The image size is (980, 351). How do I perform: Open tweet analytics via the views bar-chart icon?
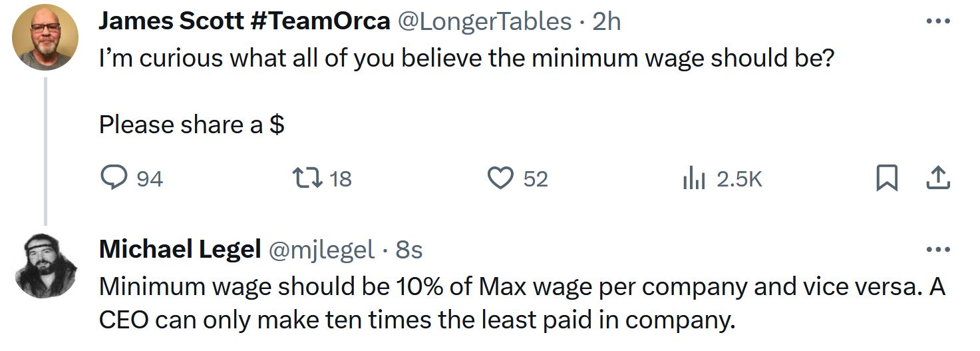click(693, 178)
